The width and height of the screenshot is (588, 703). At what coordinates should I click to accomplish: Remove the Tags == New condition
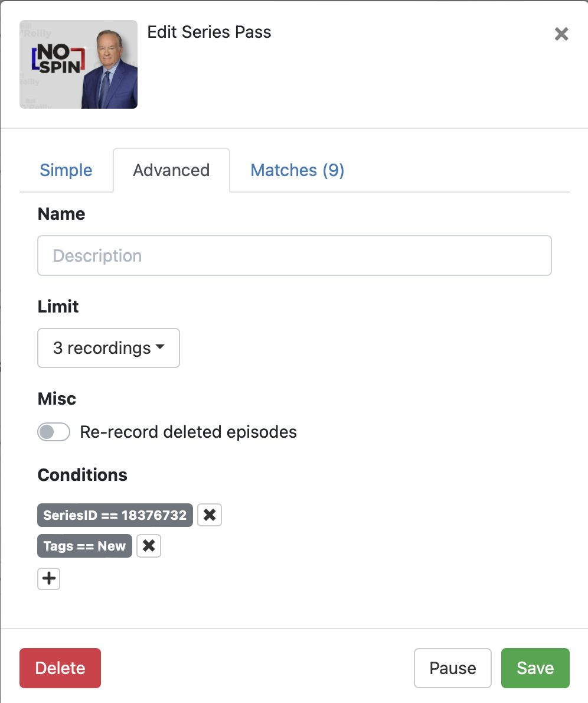(x=149, y=546)
